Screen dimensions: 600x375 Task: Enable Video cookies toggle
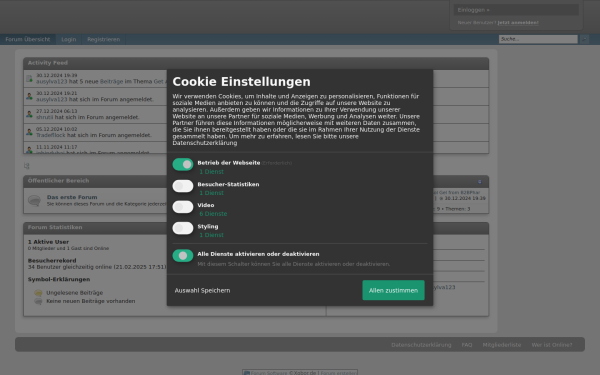[183, 207]
